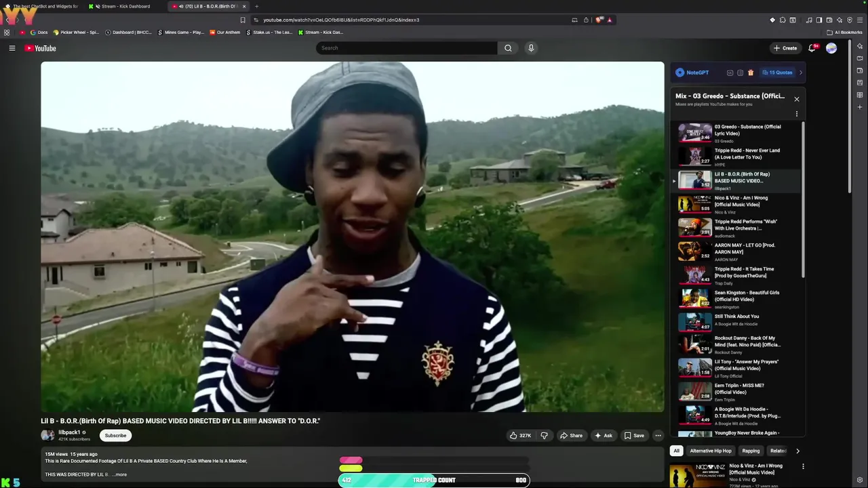Open settings gear at bottom right sidebar

pyautogui.click(x=860, y=480)
